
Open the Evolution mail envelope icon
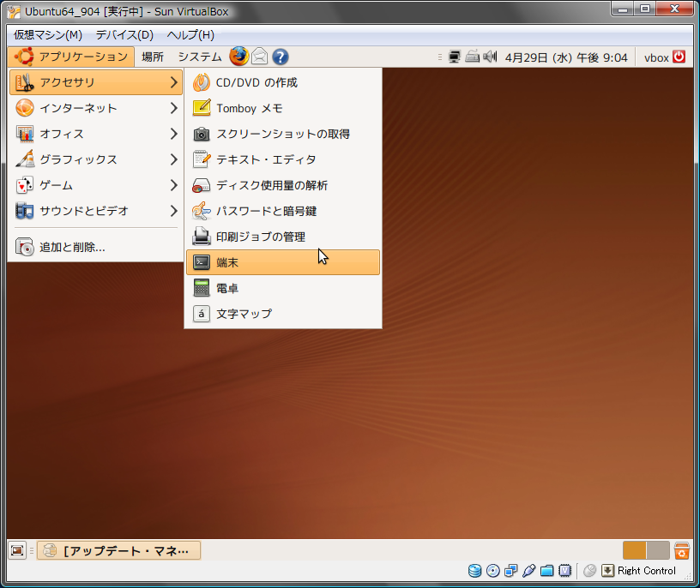pyautogui.click(x=259, y=57)
